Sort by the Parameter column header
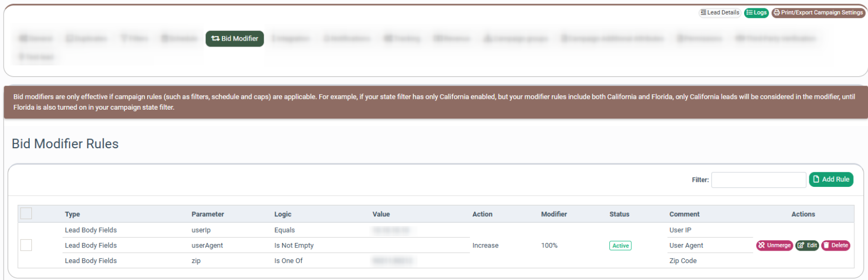 coord(208,214)
